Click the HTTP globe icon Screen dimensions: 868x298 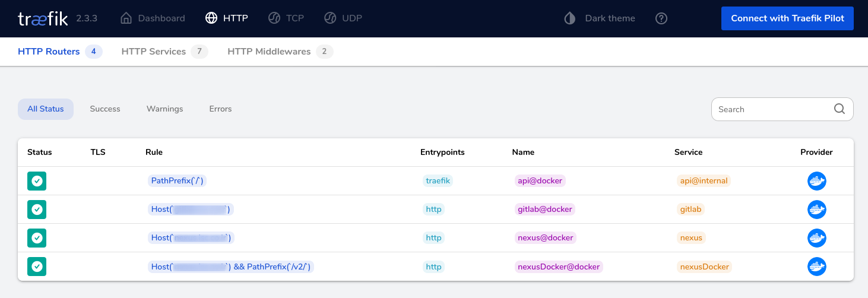point(211,18)
